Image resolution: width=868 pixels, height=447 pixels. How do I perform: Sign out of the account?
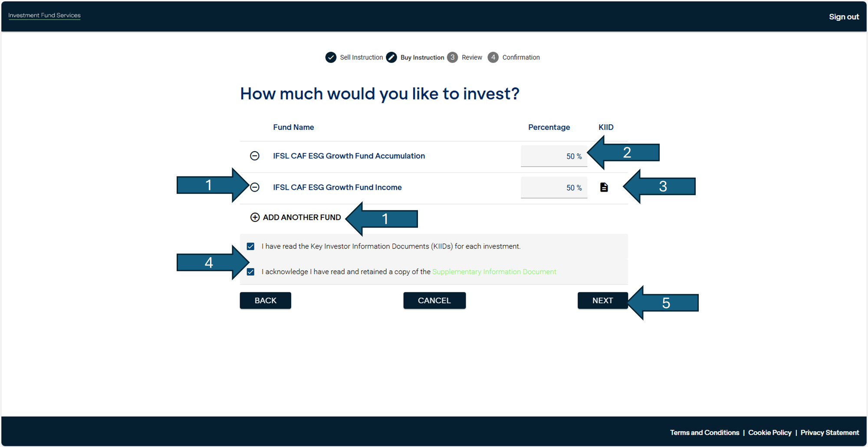843,17
